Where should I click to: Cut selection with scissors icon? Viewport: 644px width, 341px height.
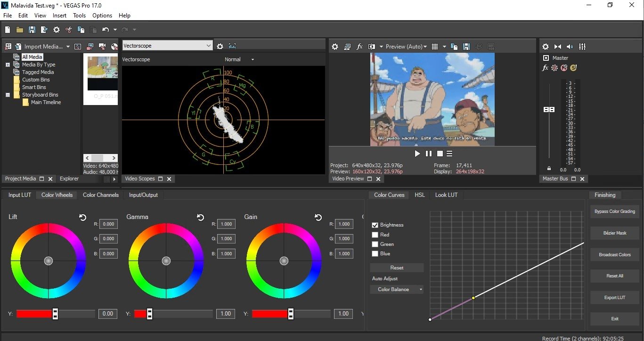click(x=69, y=30)
